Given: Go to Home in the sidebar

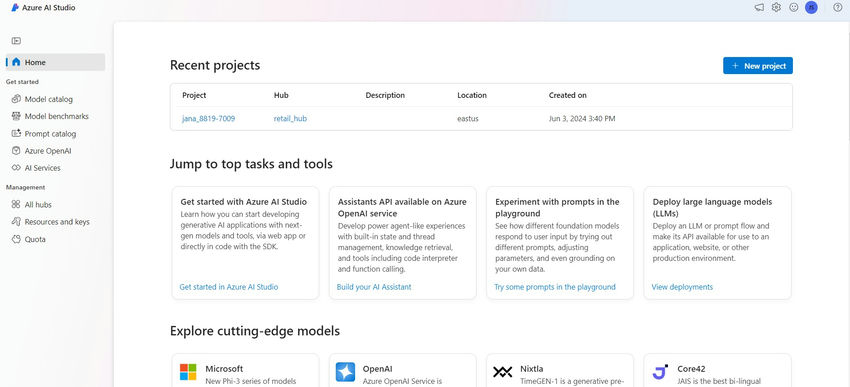Looking at the screenshot, I should pyautogui.click(x=55, y=62).
